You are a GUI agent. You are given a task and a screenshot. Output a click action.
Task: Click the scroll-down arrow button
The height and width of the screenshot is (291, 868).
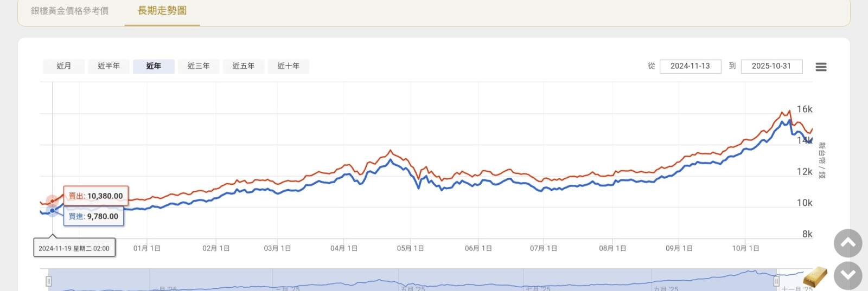click(847, 275)
